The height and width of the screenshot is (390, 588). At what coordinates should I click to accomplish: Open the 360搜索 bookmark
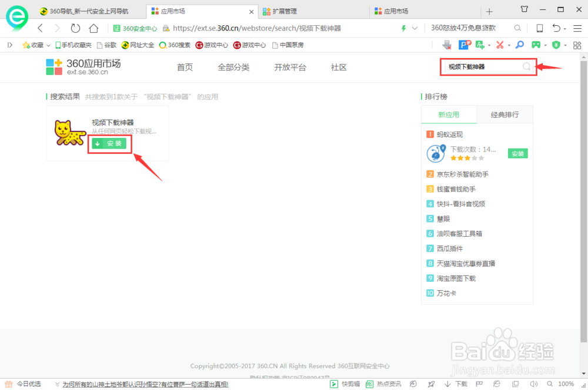(175, 45)
